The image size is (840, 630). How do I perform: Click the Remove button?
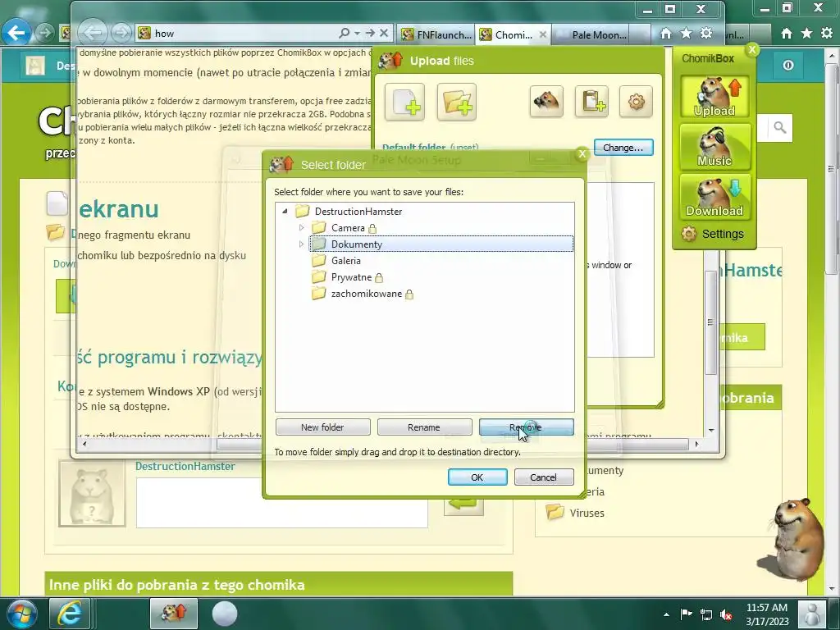coord(526,427)
